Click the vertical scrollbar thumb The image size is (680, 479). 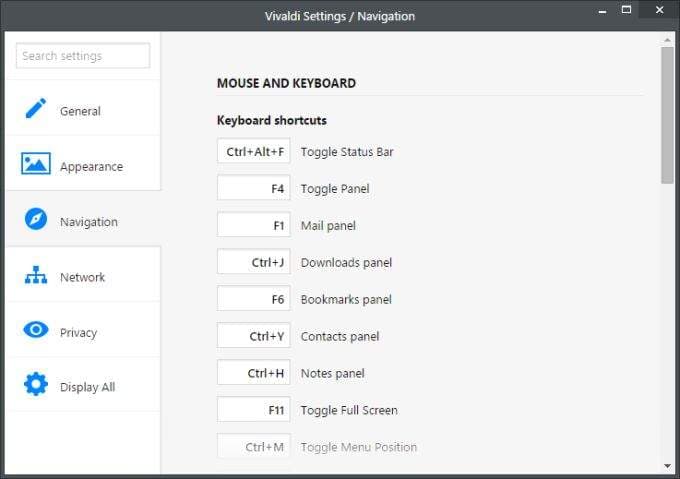667,115
